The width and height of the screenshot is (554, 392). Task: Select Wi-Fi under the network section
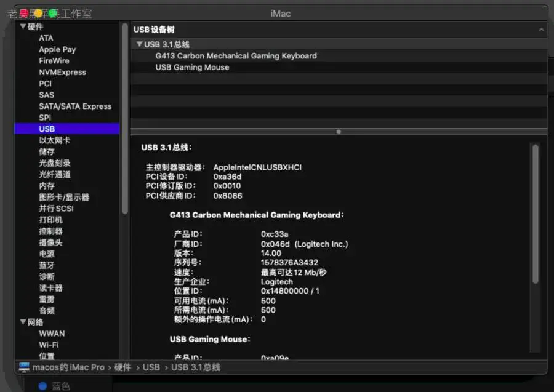[x=49, y=345]
